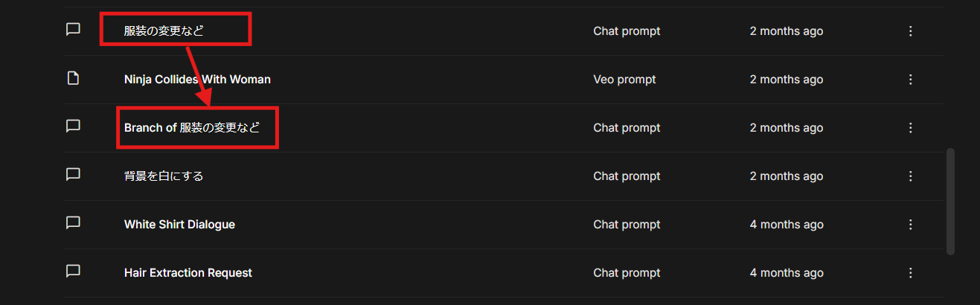Click the chat icon beside Branch of 服装の変更など

[73, 126]
